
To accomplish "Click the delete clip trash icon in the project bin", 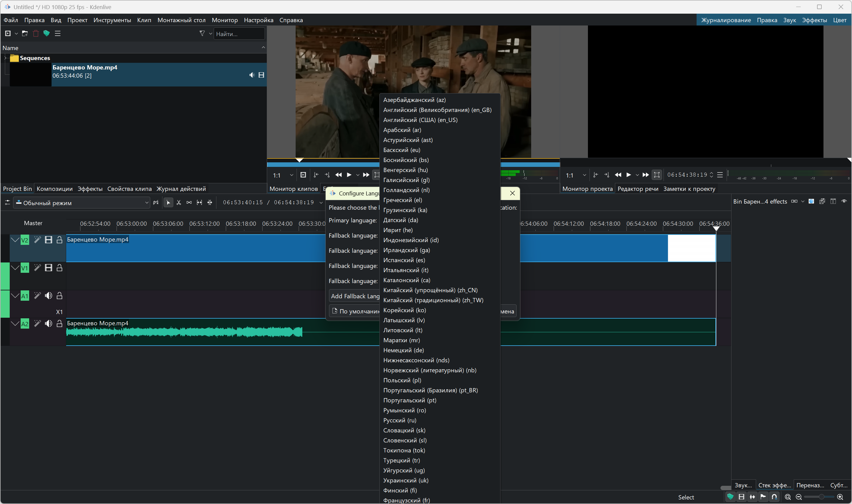I will click(x=36, y=33).
